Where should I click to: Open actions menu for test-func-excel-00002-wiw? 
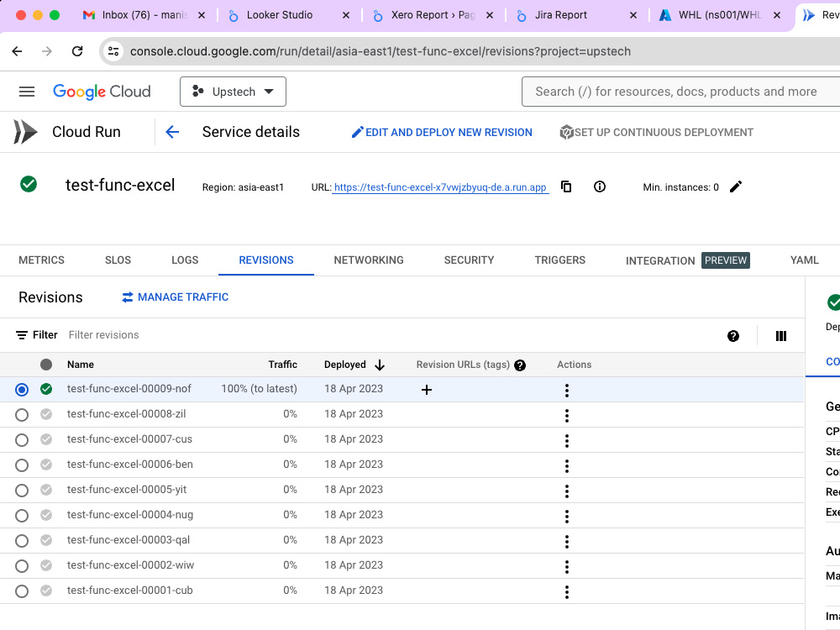pyautogui.click(x=567, y=566)
